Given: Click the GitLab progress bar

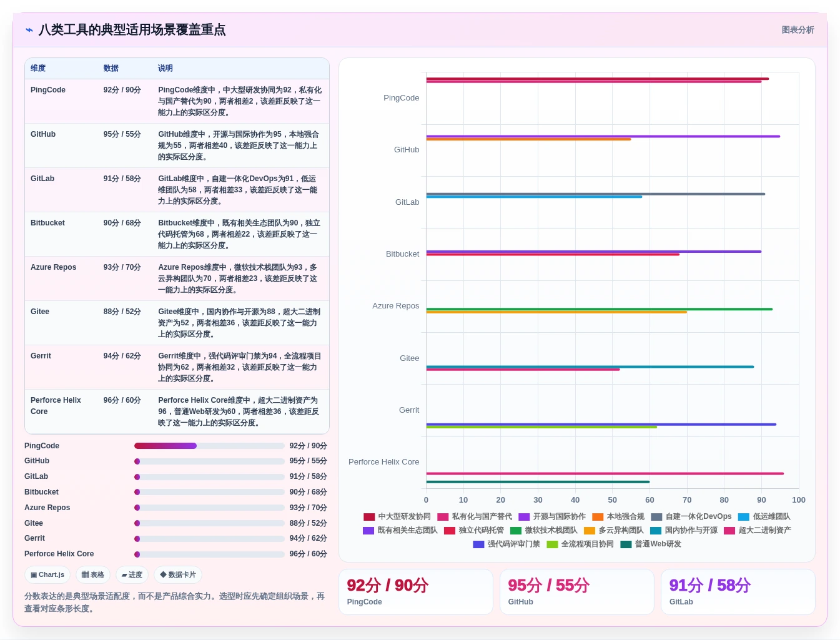Looking at the screenshot, I should tap(209, 477).
